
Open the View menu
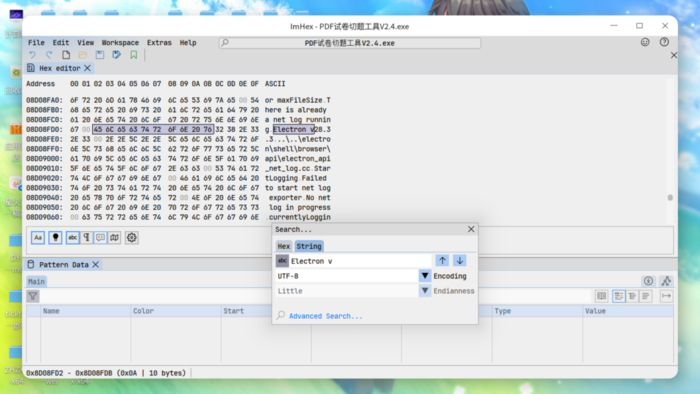[85, 43]
